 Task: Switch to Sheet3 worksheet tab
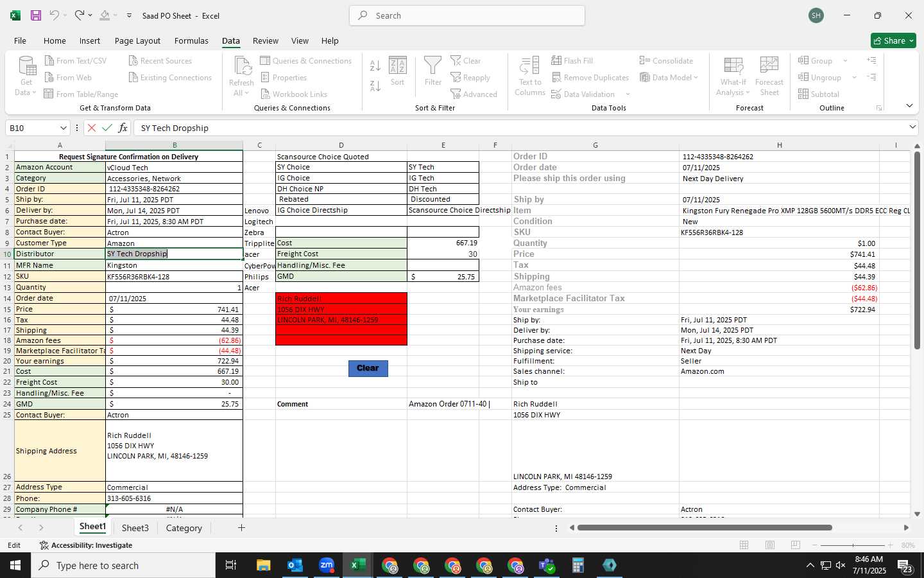tap(135, 528)
